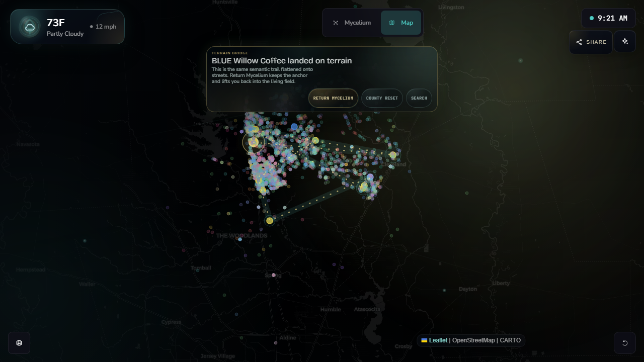Image resolution: width=644 pixels, height=362 pixels.
Task: Click the SHARE button
Action: click(591, 42)
